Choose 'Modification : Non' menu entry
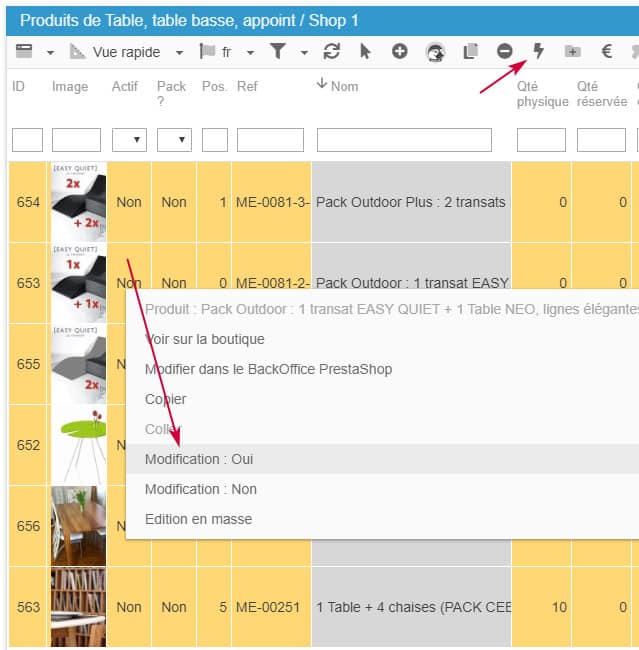 pyautogui.click(x=200, y=489)
